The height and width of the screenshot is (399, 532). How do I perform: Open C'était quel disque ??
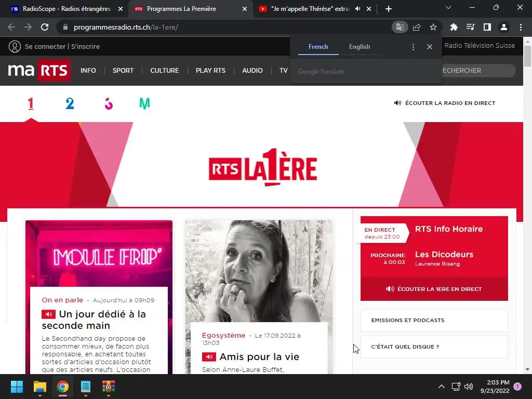coord(434,347)
